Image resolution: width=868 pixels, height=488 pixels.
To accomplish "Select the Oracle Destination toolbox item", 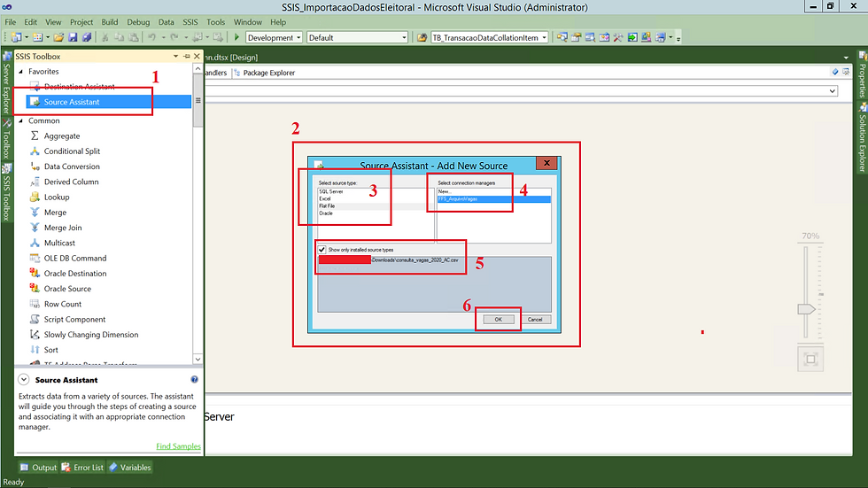I will tap(75, 274).
